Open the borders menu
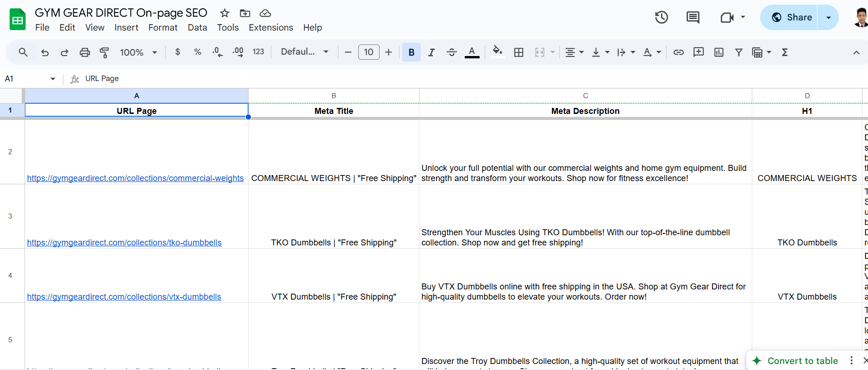 519,52
